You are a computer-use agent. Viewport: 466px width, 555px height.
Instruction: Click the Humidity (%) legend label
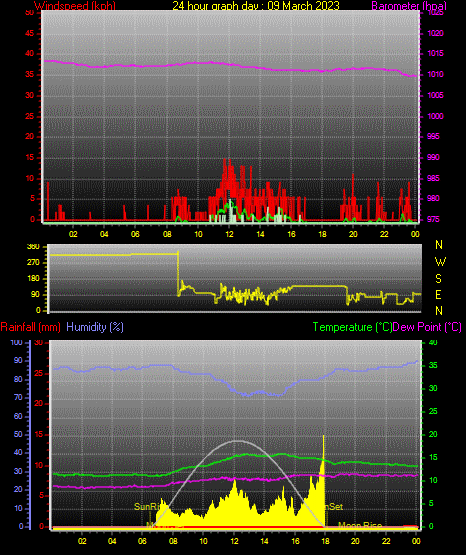[x=95, y=327]
